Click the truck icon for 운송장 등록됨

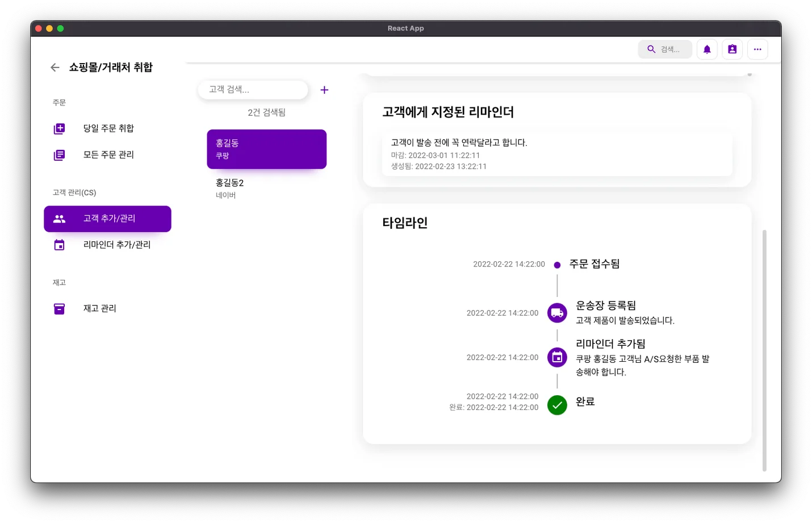click(557, 313)
